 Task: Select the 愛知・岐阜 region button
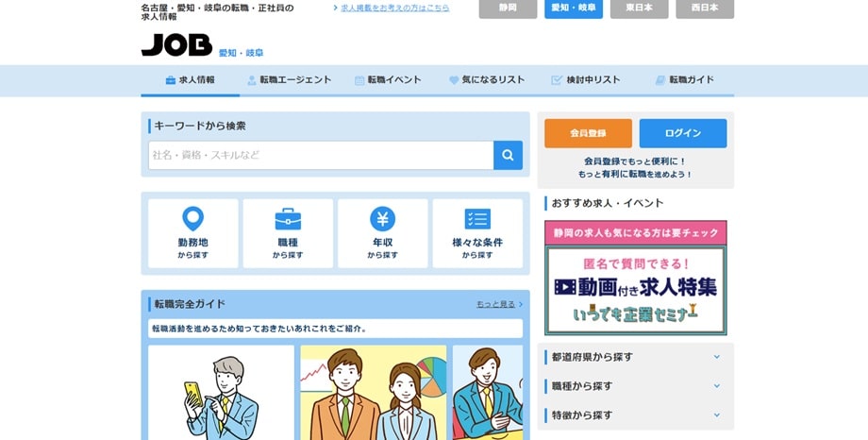(574, 8)
